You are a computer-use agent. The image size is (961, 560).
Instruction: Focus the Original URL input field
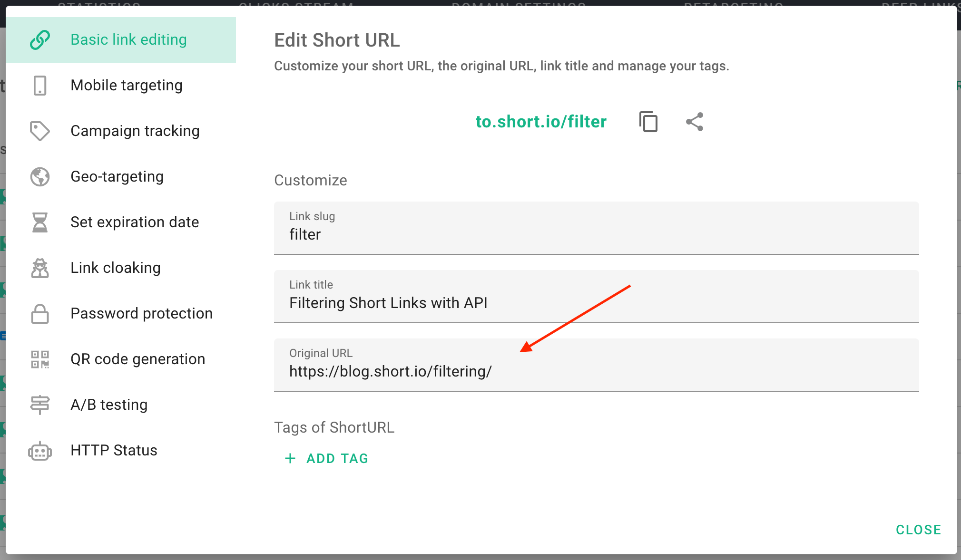[596, 371]
